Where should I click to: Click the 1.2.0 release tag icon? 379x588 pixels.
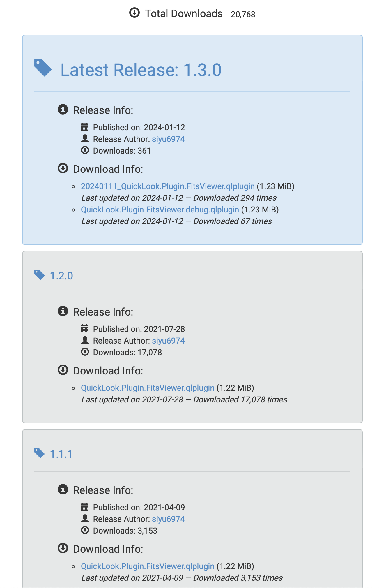(39, 275)
